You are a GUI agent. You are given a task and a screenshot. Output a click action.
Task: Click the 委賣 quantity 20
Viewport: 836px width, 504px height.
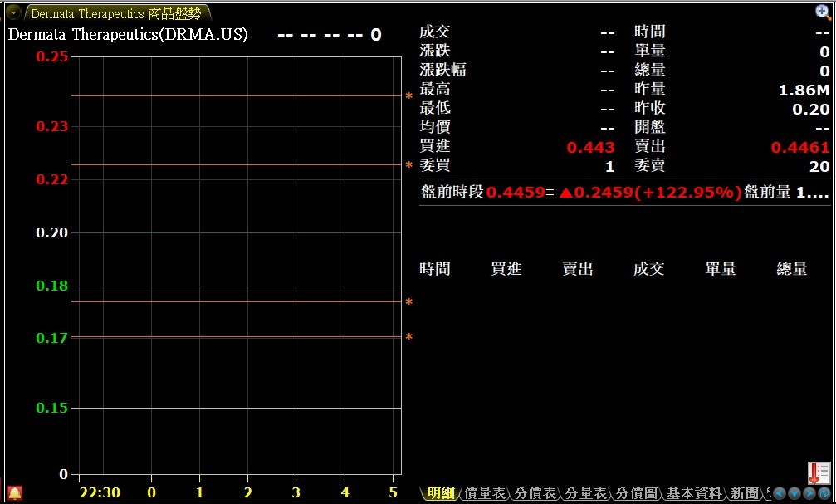[x=819, y=166]
